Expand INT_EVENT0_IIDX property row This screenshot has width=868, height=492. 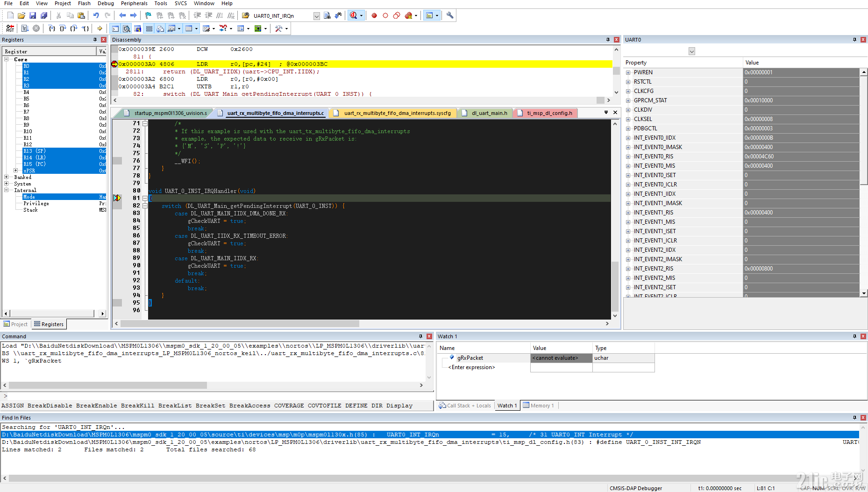(x=628, y=138)
